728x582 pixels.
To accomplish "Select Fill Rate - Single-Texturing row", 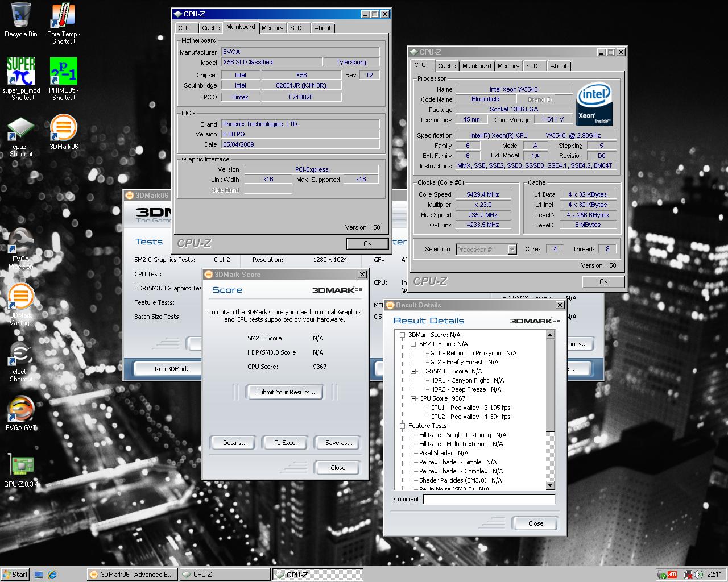I will [x=463, y=435].
